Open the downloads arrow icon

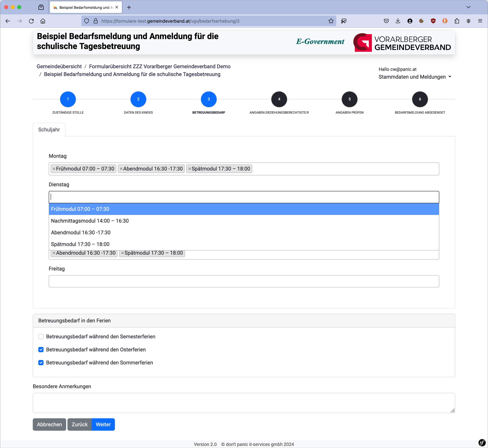pos(398,21)
